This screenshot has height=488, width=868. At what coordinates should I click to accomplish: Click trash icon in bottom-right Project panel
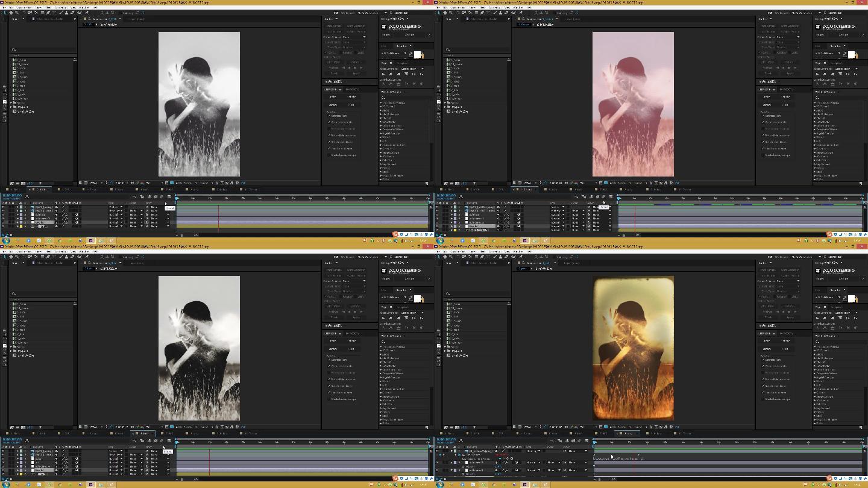click(474, 427)
